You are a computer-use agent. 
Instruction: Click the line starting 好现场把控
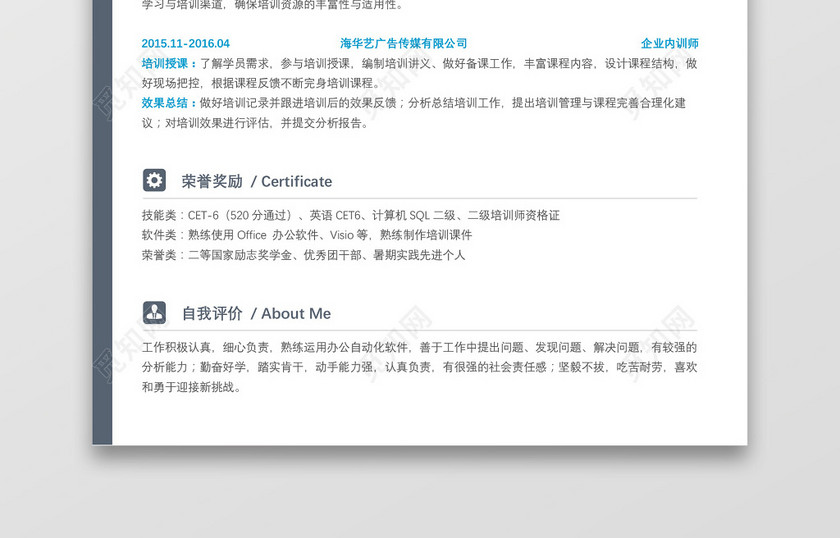tap(262, 83)
